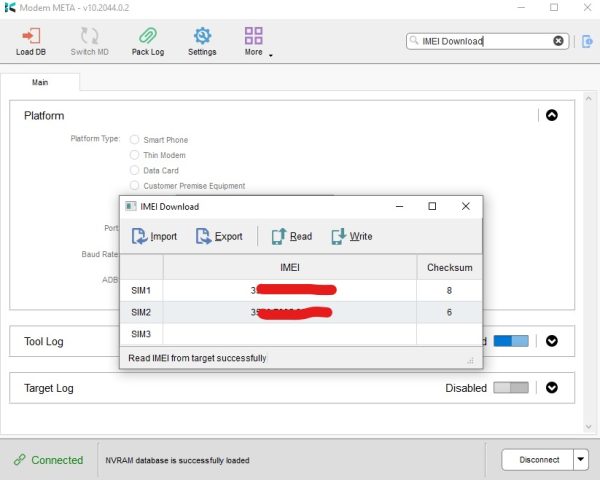Click SIM2 checksum value 6
The width and height of the screenshot is (600, 480).
click(x=449, y=312)
